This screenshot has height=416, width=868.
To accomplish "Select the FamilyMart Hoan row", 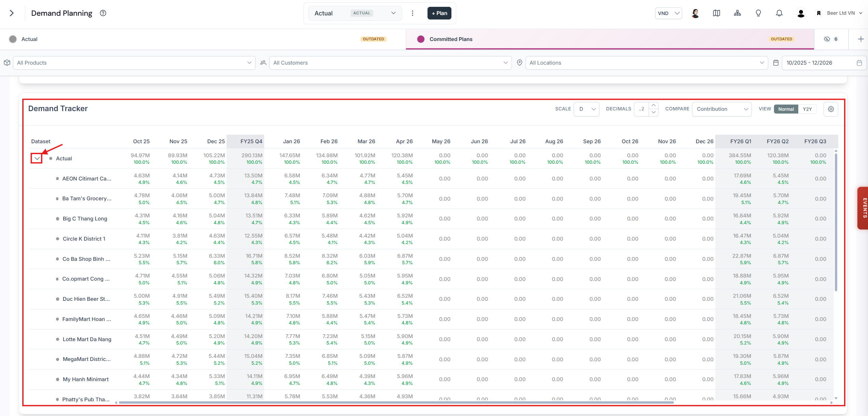I will coord(431,319).
